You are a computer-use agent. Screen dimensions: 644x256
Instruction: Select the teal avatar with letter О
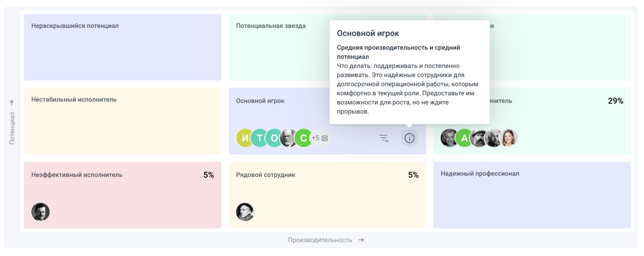click(x=274, y=138)
